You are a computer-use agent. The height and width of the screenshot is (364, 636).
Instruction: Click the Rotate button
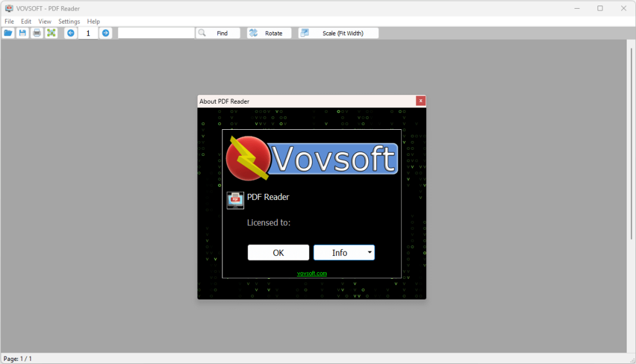pos(270,33)
